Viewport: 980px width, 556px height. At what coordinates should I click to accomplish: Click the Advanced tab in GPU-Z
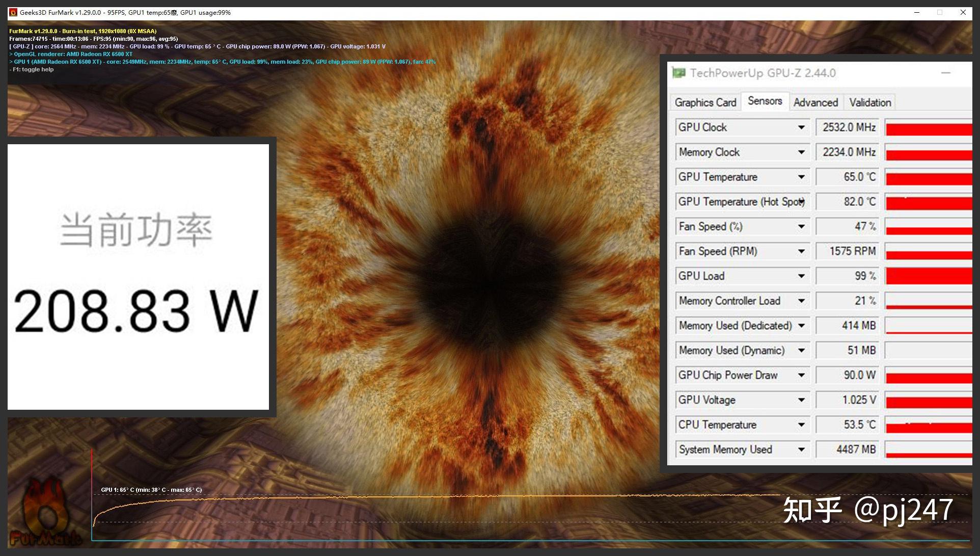coord(814,101)
